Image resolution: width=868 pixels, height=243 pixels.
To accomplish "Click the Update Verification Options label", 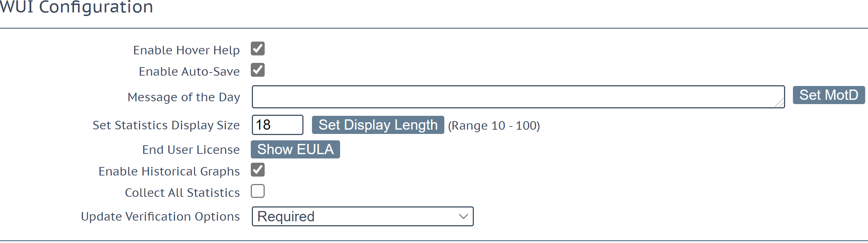I will click(160, 216).
